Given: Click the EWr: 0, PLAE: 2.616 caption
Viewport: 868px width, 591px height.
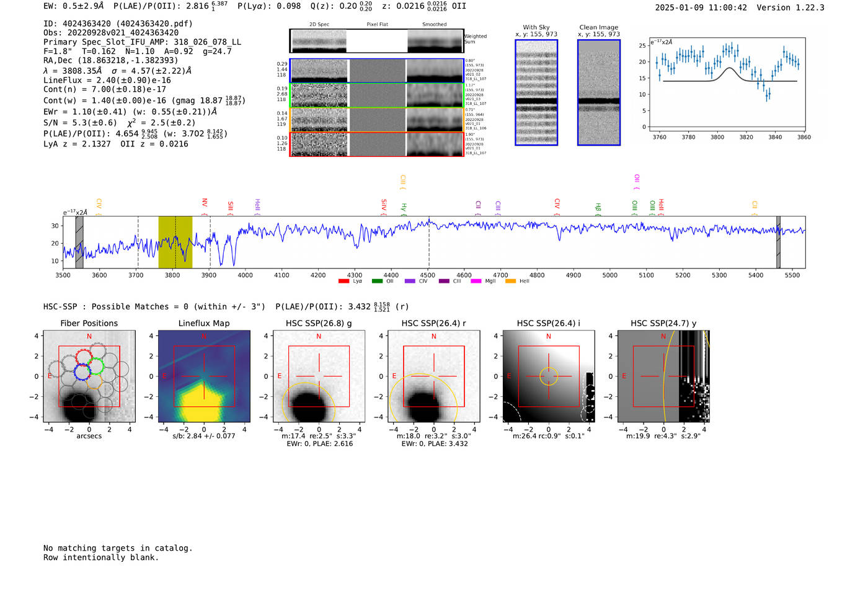Looking at the screenshot, I should (x=319, y=444).
